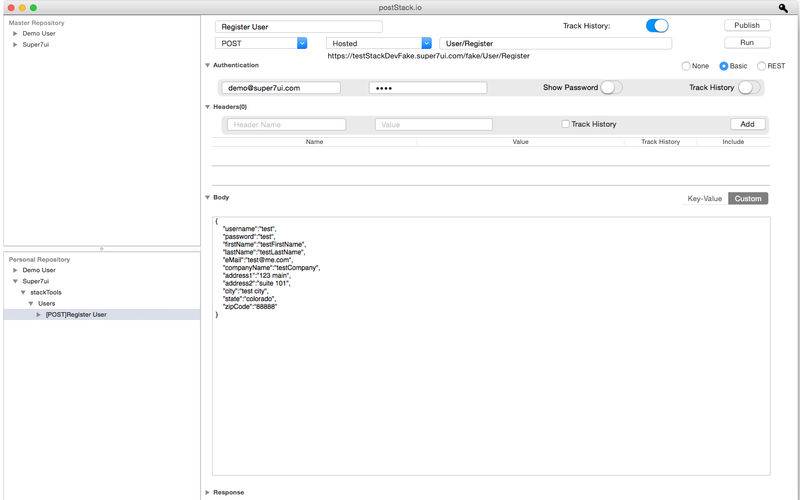The height and width of the screenshot is (500, 800).
Task: Switch body to Custom tab
Action: [748, 198]
